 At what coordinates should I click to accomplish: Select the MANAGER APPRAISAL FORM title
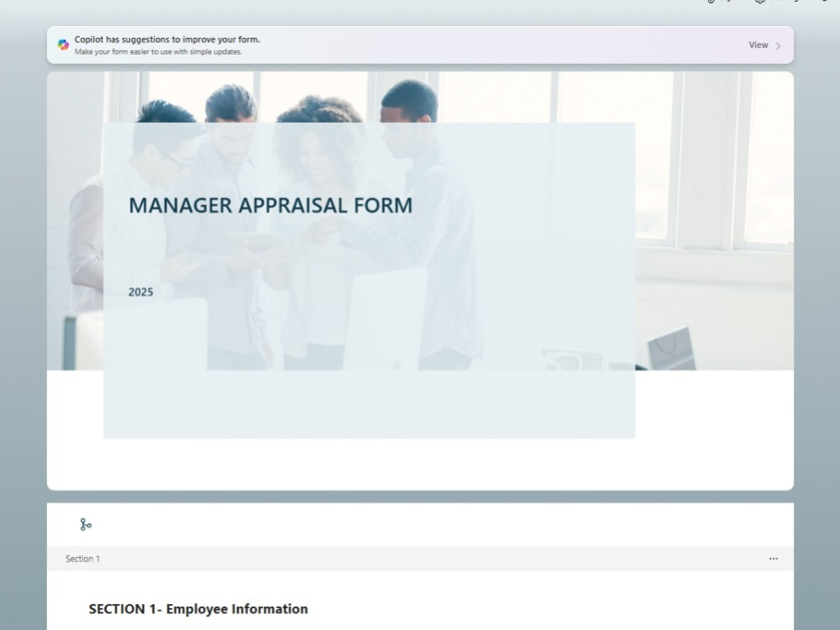point(270,206)
